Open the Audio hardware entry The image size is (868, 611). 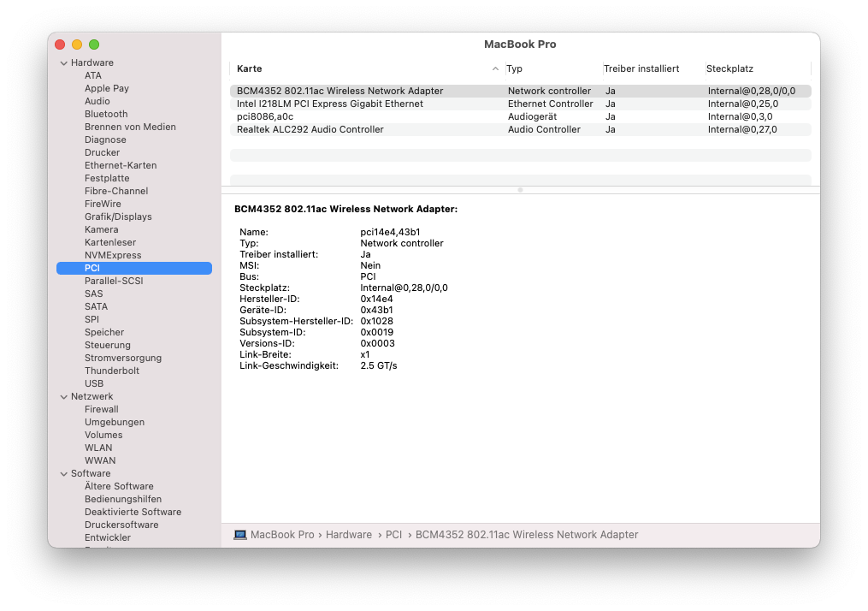click(x=97, y=101)
